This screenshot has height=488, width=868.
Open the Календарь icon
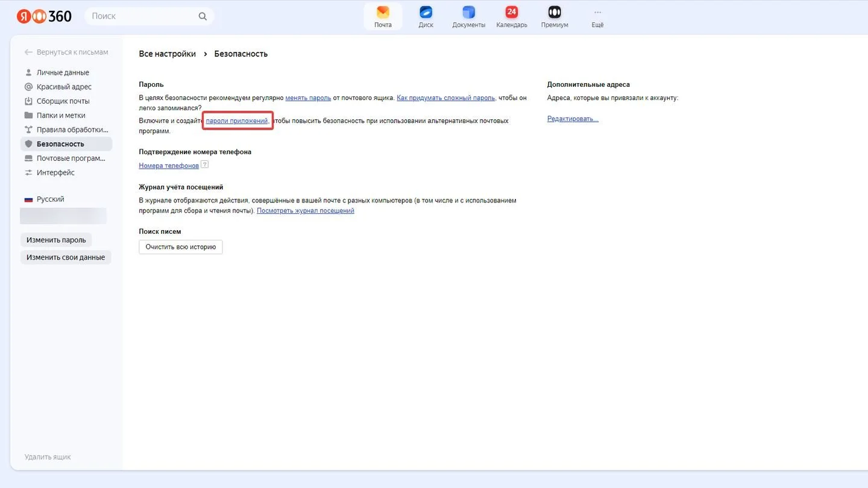pyautogui.click(x=512, y=12)
